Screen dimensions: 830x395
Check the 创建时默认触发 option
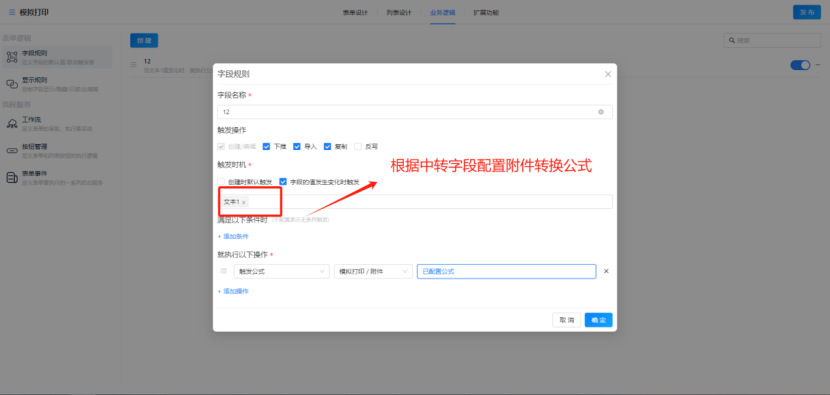221,182
